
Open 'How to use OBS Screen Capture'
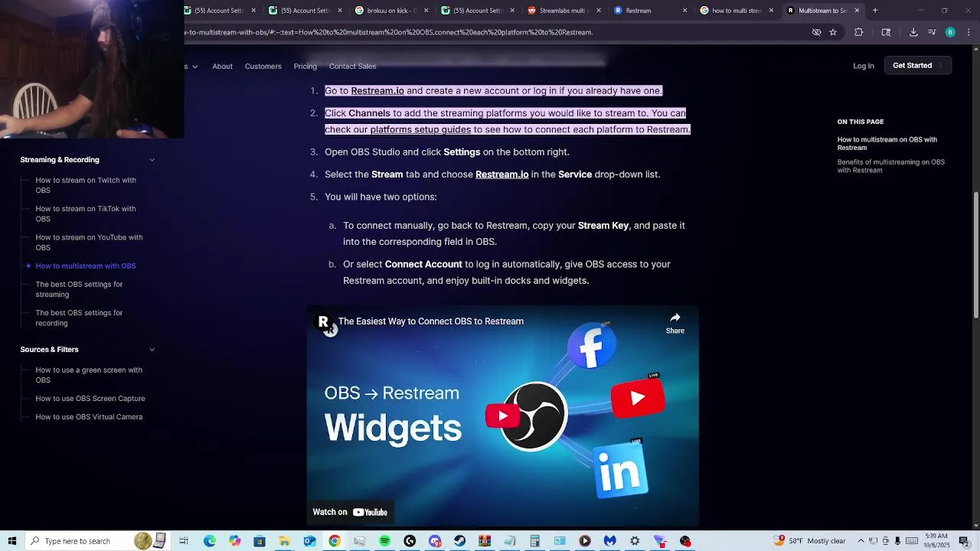[90, 399]
